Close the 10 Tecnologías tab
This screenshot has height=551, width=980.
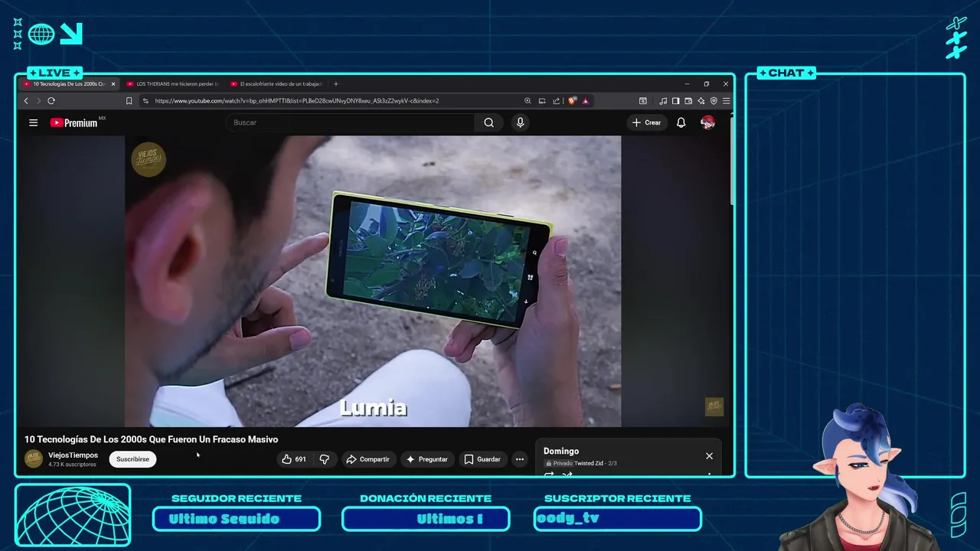tap(113, 84)
